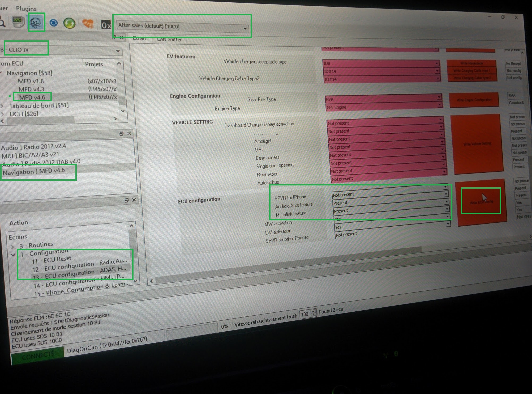
Task: Open 11 - ECU Reset screen
Action: [52, 260]
